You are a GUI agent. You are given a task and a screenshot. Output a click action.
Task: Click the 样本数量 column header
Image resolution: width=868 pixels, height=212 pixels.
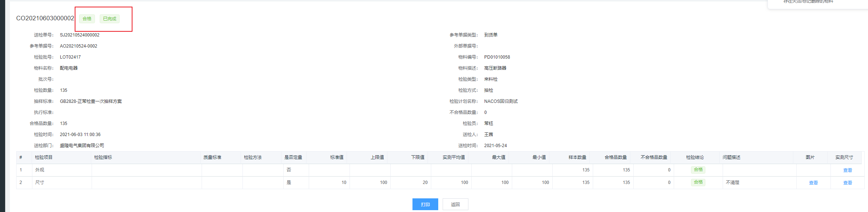(577, 157)
